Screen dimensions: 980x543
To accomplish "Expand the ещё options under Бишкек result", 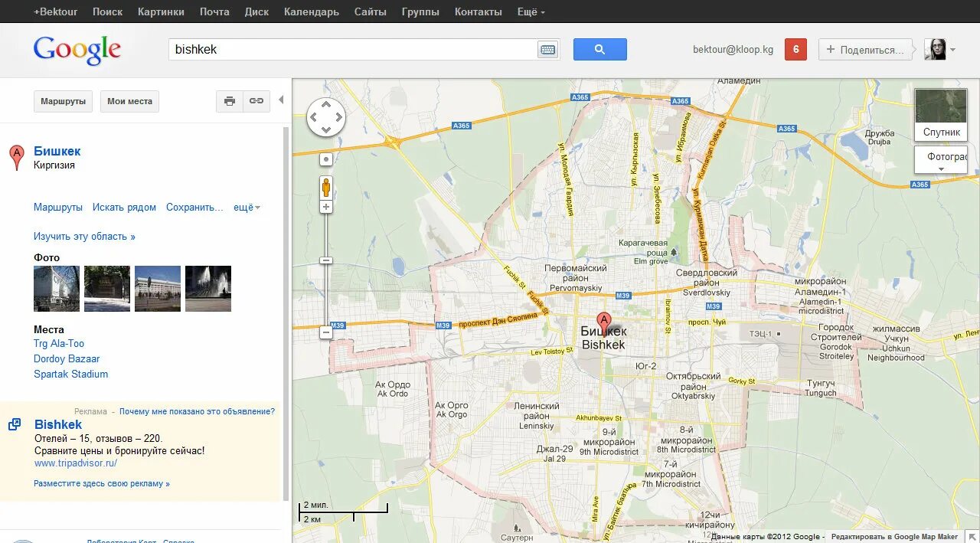I will pyautogui.click(x=247, y=208).
